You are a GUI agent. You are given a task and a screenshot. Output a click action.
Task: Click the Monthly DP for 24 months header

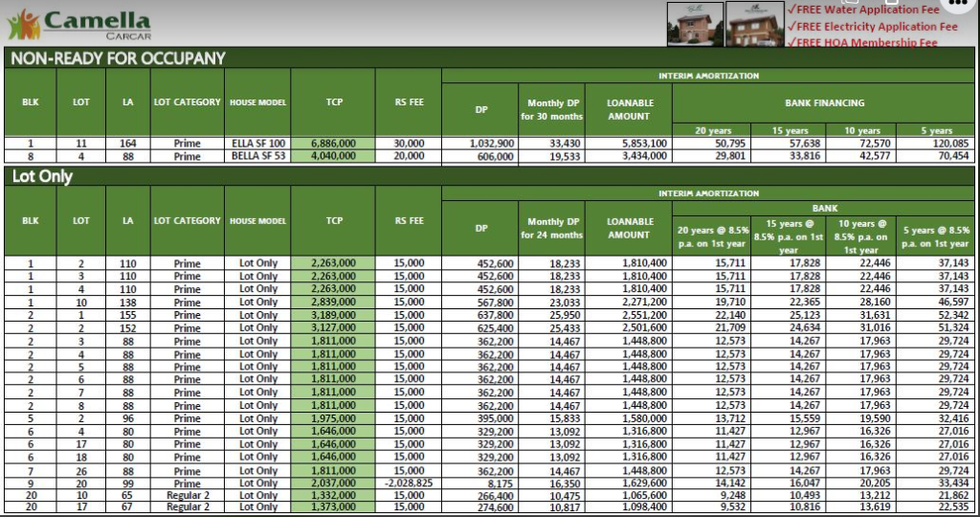551,228
